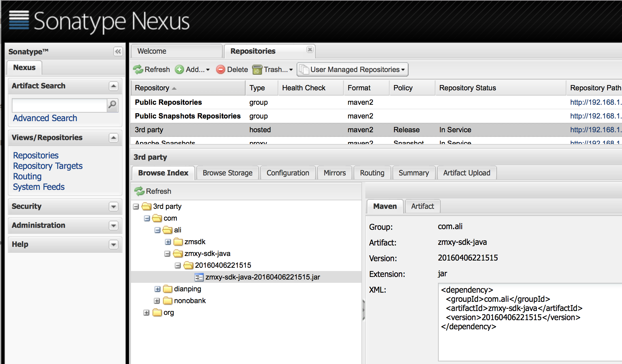This screenshot has height=364, width=622.
Task: Open the Nexus sidebar tab
Action: pyautogui.click(x=24, y=68)
